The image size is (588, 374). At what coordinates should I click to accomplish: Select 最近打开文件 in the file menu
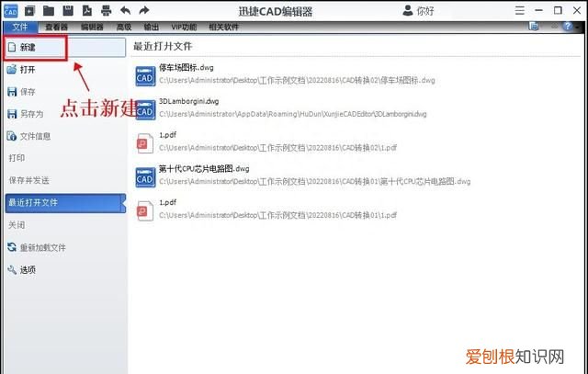[x=65, y=203]
